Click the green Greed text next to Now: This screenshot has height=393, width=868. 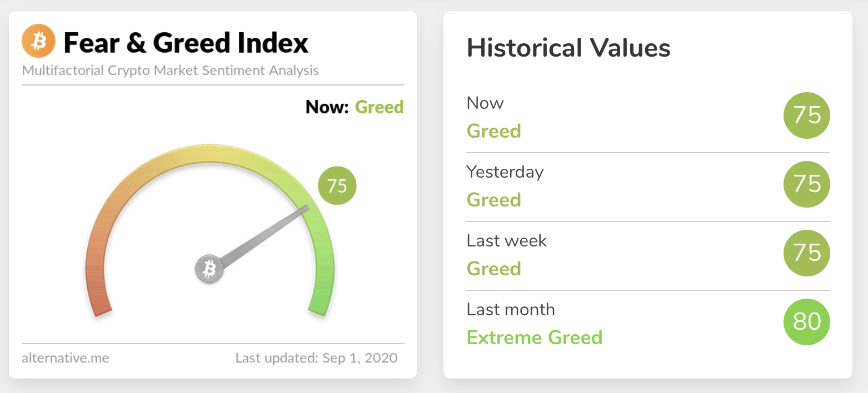[379, 107]
